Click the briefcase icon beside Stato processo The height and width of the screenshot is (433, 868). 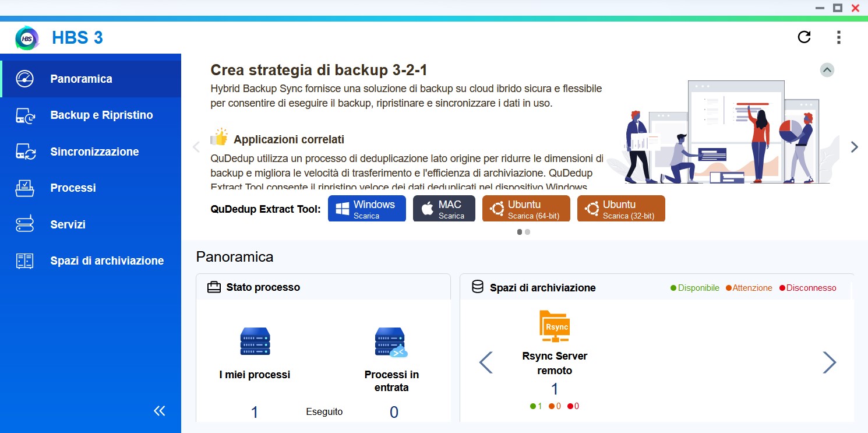(214, 287)
